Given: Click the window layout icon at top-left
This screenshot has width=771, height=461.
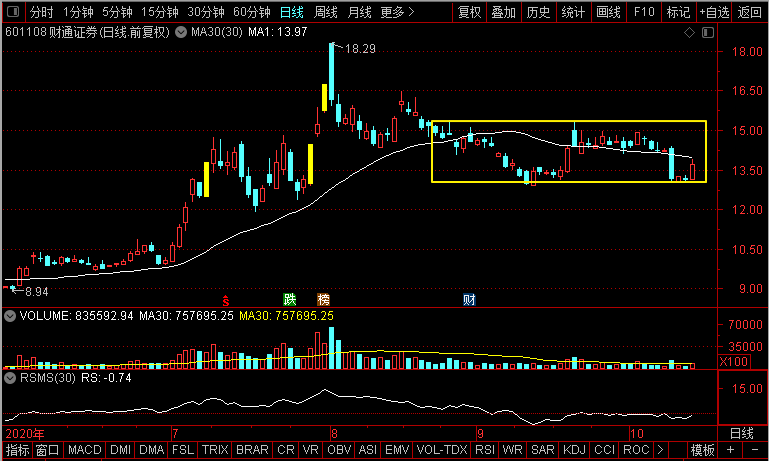Looking at the screenshot, I should pyautogui.click(x=13, y=11).
